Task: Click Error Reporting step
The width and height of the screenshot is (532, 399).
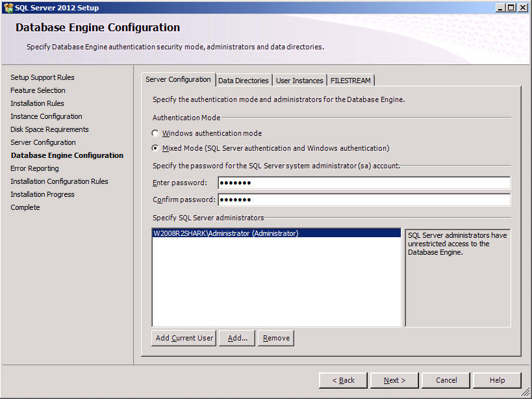Action: click(34, 168)
